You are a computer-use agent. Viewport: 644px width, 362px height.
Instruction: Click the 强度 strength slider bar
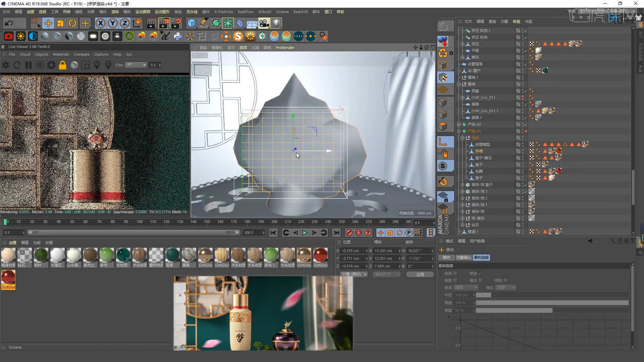pyautogui.click(x=552, y=303)
